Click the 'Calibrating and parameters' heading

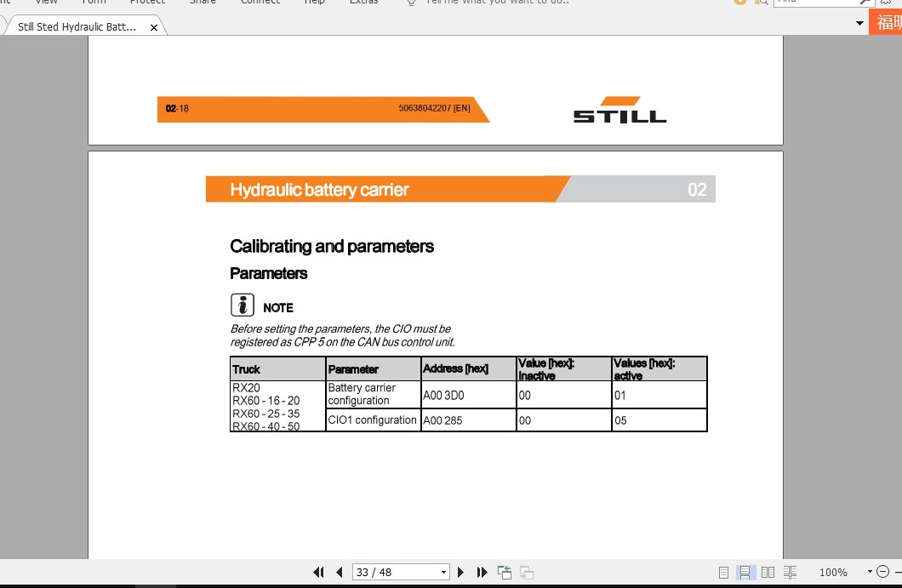(332, 246)
